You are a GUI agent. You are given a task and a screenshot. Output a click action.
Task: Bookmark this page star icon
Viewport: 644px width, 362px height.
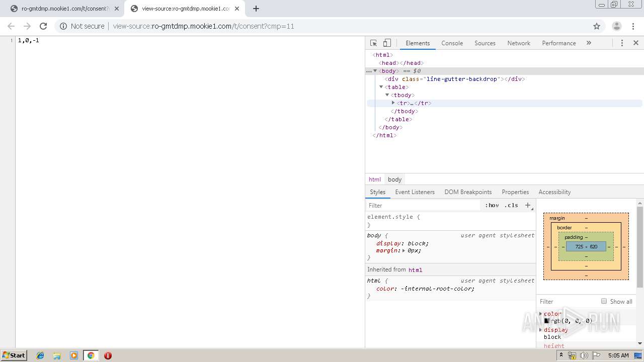coord(597,26)
